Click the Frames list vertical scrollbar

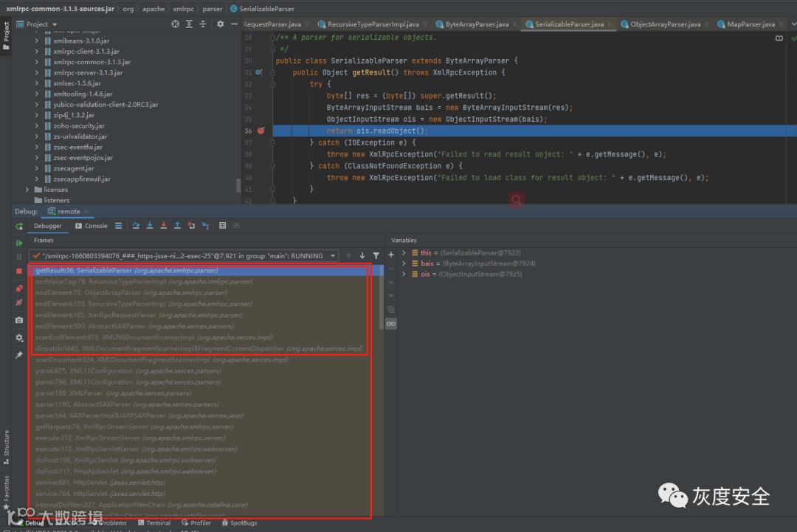point(382,297)
